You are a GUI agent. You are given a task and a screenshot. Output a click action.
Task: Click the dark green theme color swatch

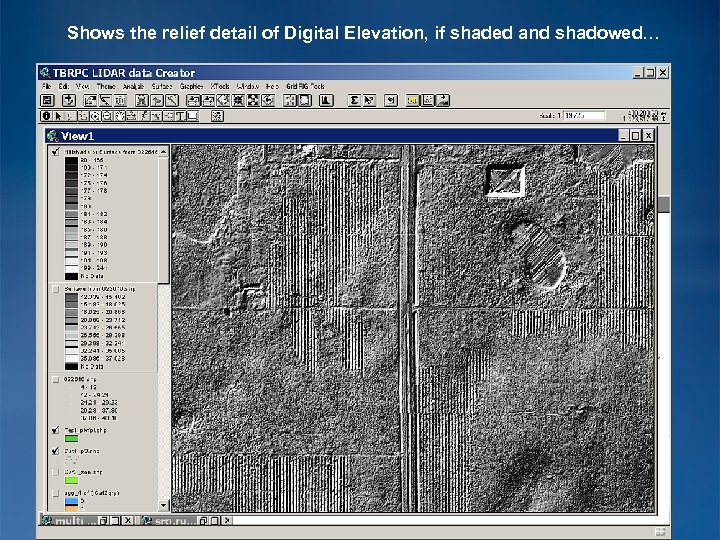coord(71,439)
